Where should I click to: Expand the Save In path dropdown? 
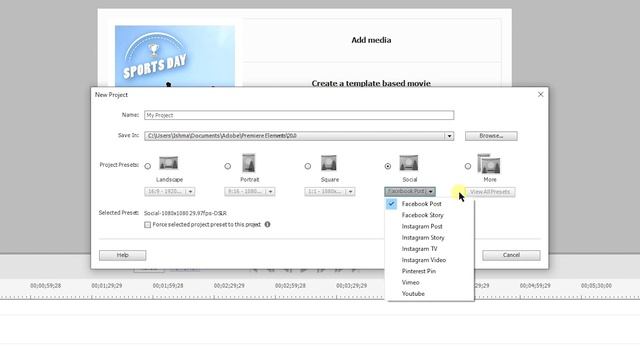[449, 136]
